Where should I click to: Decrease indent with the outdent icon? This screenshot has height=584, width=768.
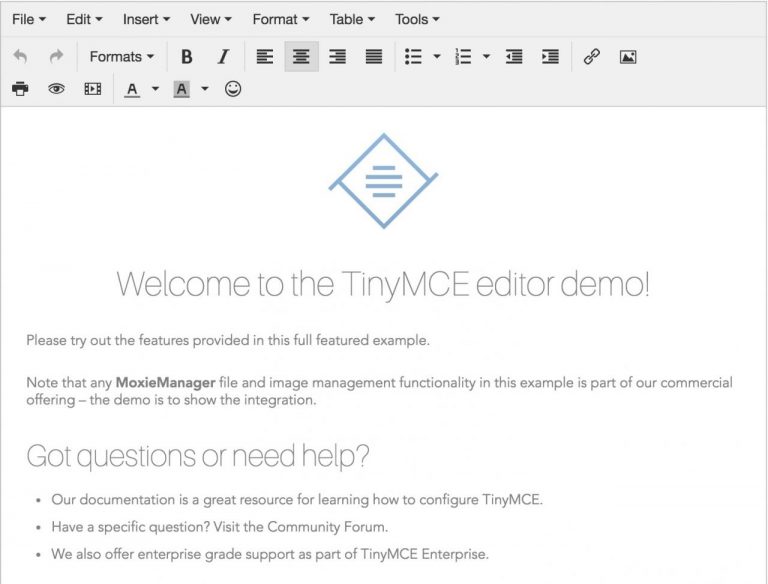514,57
